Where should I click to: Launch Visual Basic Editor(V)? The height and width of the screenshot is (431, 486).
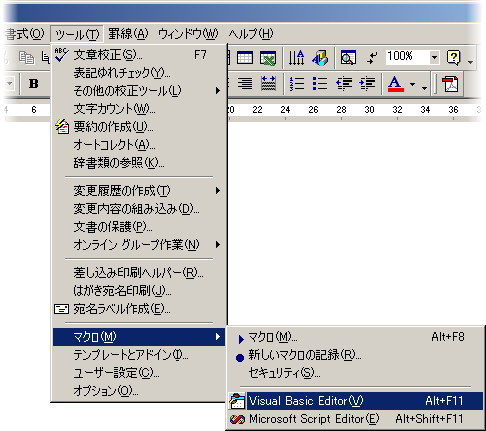355,401
